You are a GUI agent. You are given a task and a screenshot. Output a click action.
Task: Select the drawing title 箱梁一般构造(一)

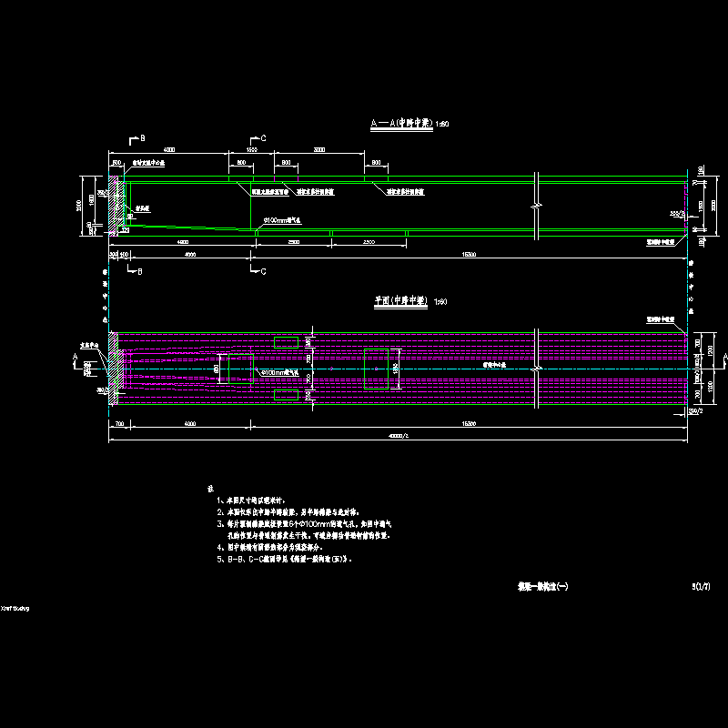pos(542,586)
